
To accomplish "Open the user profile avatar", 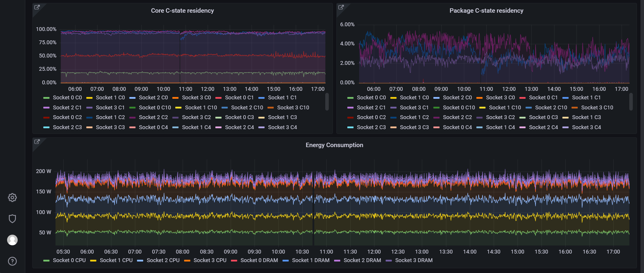I will click(12, 240).
